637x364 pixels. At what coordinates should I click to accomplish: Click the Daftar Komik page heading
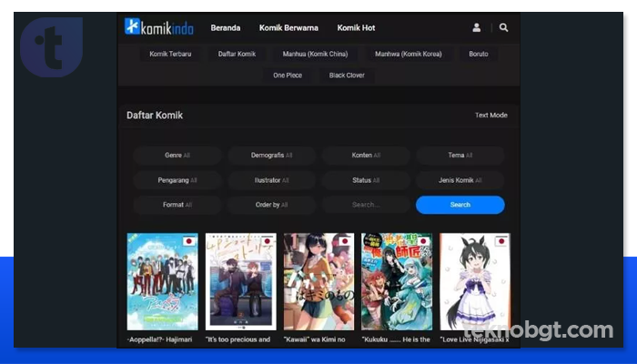(x=155, y=116)
